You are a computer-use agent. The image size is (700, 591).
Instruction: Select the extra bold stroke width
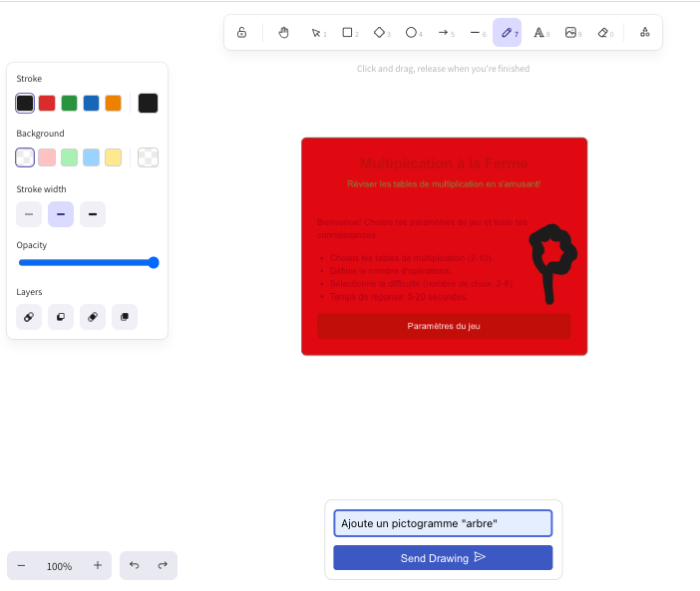point(93,214)
